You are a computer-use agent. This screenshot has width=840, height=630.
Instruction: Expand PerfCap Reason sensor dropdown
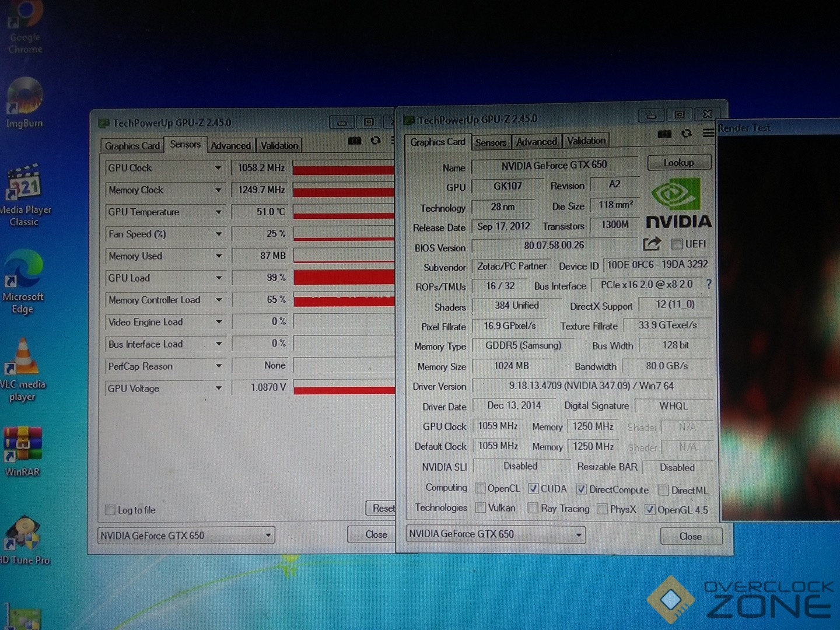(x=218, y=366)
